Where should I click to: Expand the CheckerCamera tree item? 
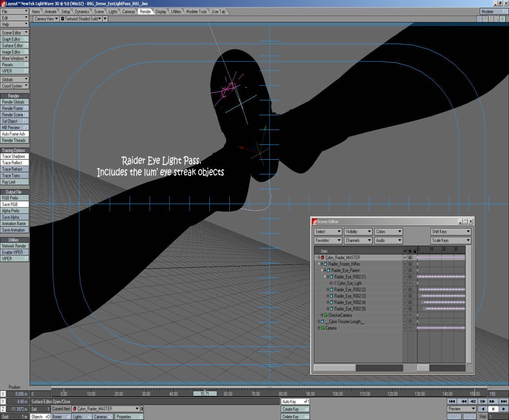pos(322,315)
